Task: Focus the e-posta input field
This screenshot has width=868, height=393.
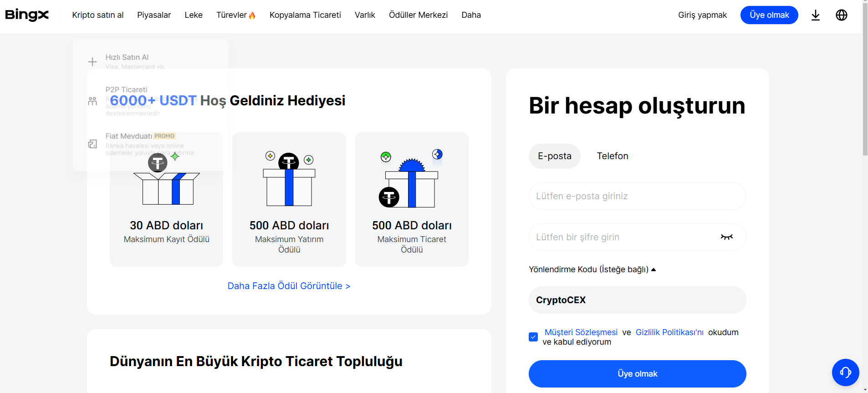Action: point(637,196)
